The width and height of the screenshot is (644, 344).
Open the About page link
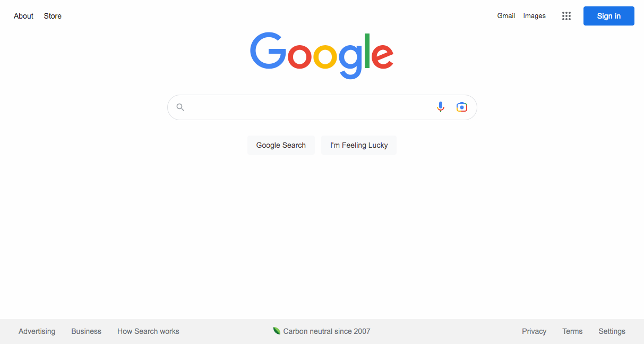23,16
